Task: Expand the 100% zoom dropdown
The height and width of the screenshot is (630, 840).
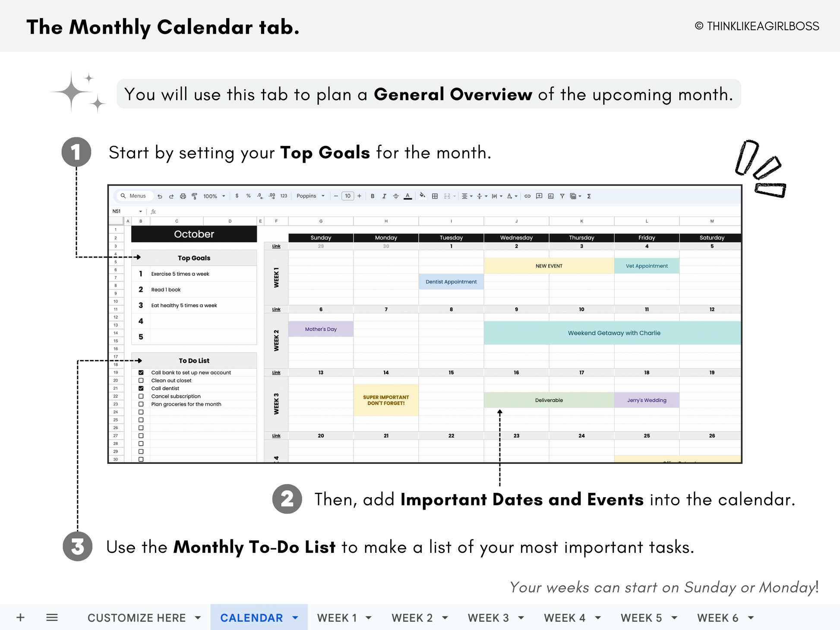Action: click(x=214, y=196)
